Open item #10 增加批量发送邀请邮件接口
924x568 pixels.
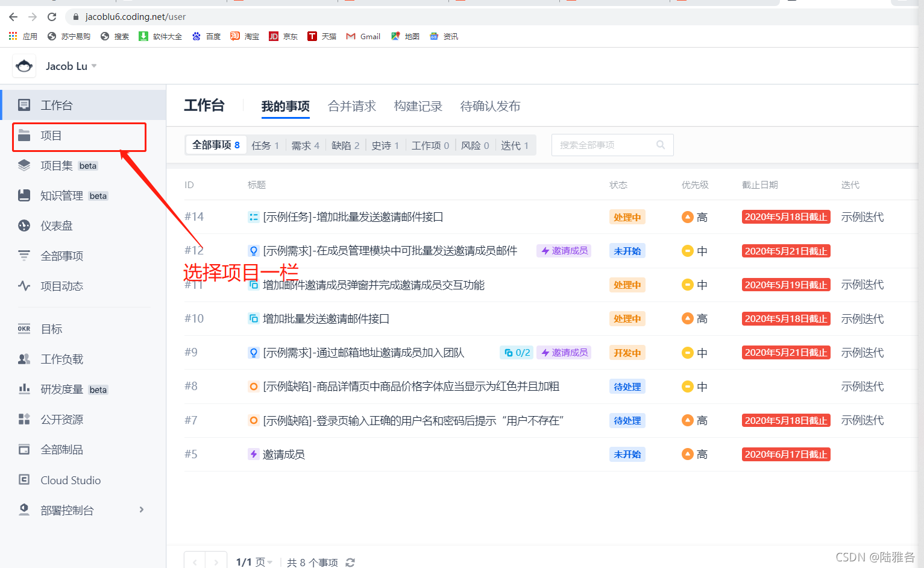coord(326,318)
